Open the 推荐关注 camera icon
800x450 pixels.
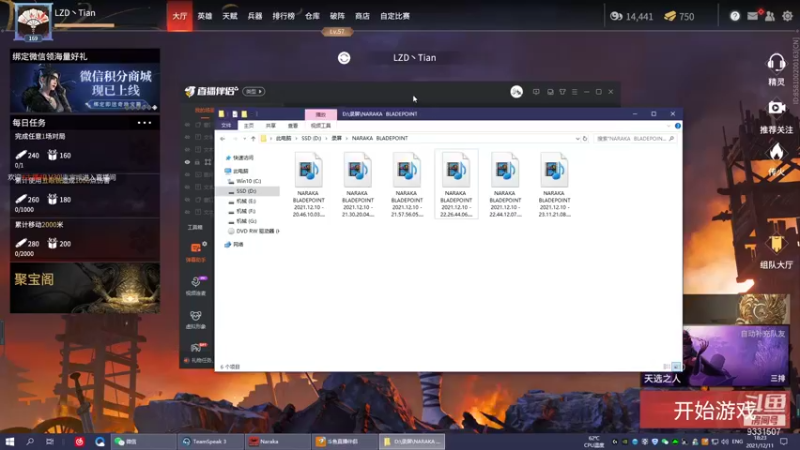(x=777, y=107)
